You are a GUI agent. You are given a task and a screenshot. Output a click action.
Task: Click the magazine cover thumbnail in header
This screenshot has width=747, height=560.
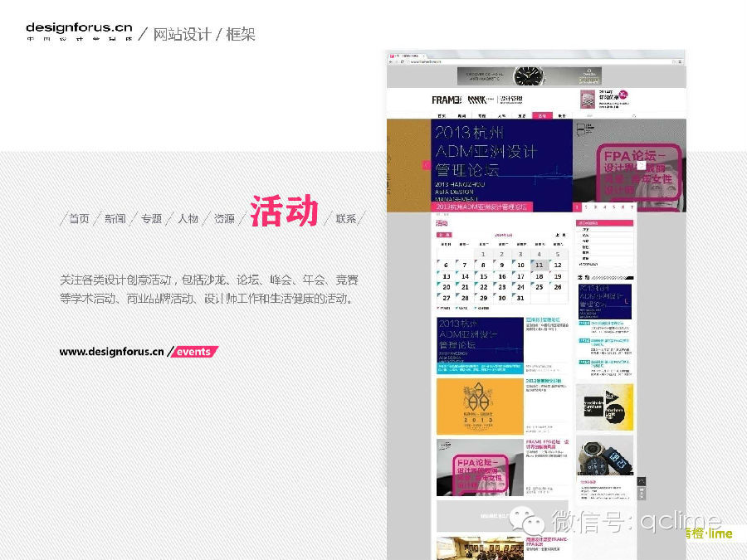[588, 99]
